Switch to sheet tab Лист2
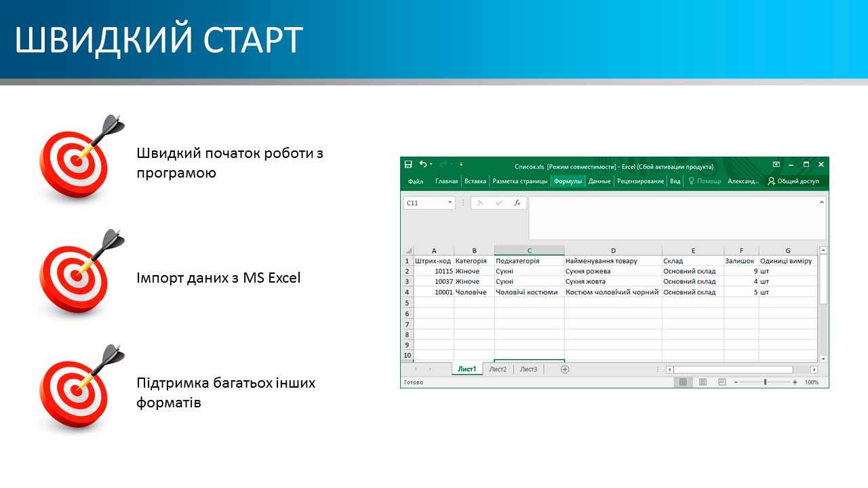This screenshot has height=488, width=868. click(498, 369)
